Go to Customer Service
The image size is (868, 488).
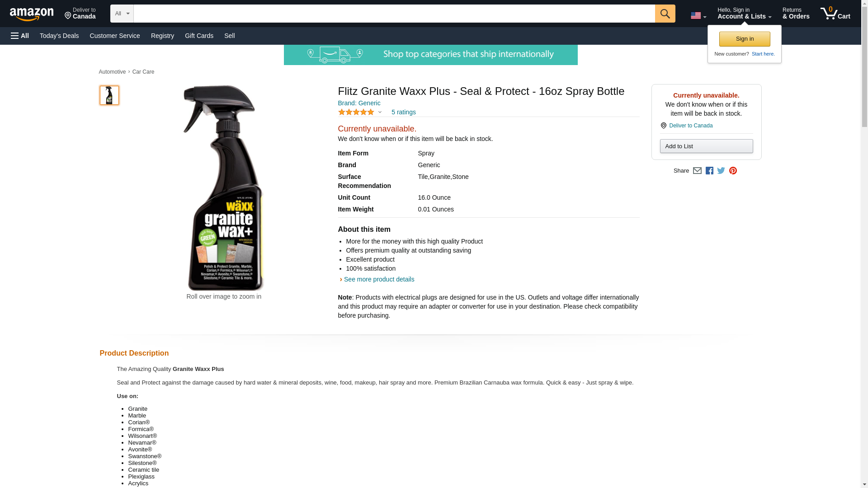click(115, 36)
